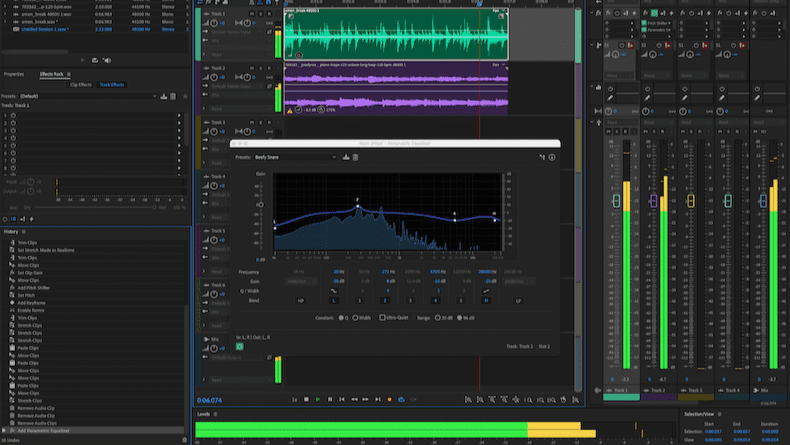Enable the HP band button in equalizer

coord(301,300)
